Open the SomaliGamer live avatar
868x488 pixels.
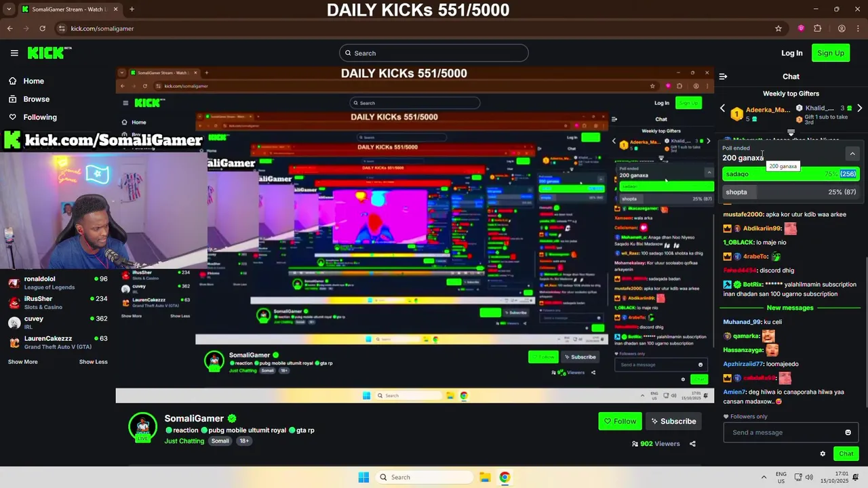[x=142, y=426]
